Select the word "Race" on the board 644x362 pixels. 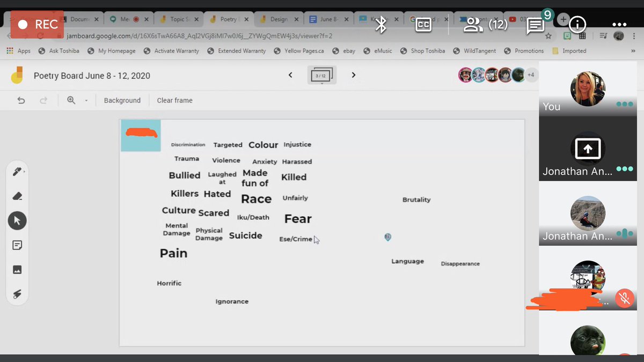point(257,199)
